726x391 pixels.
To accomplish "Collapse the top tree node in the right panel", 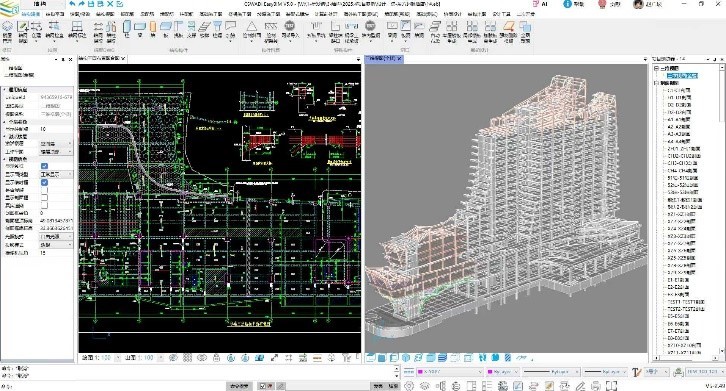I will click(656, 68).
